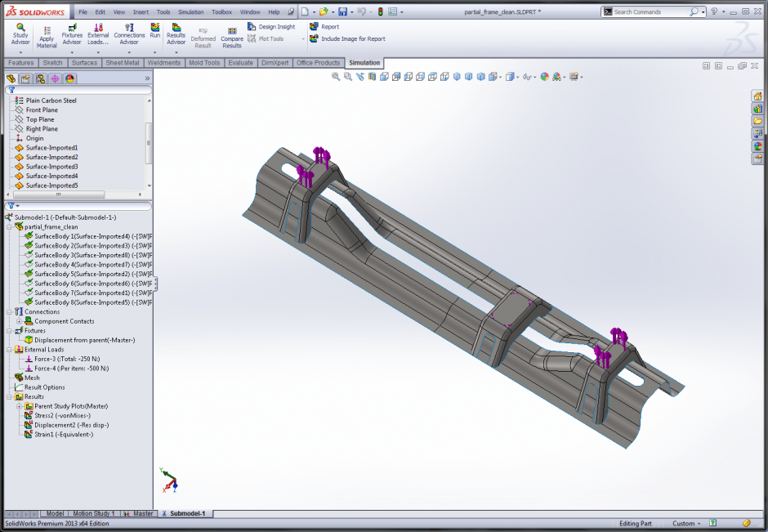The height and width of the screenshot is (532, 768).
Task: Switch to the Sheet Metal tab
Action: pyautogui.click(x=123, y=63)
